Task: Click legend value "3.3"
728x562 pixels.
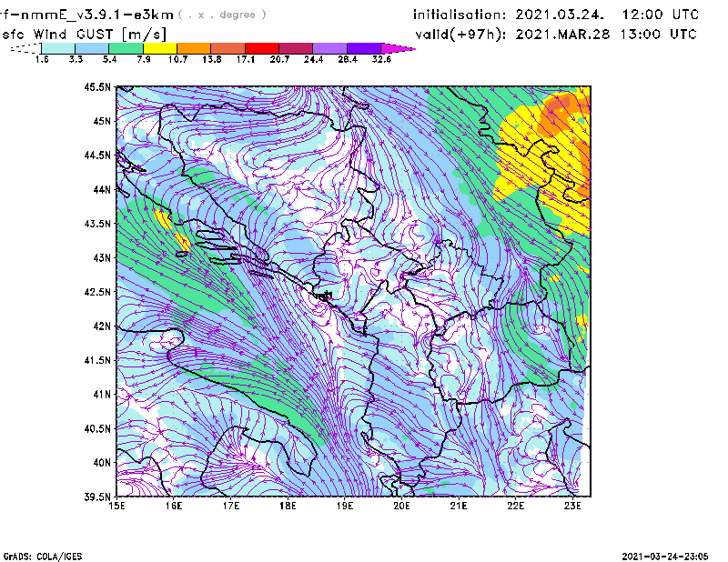Action: point(76,59)
